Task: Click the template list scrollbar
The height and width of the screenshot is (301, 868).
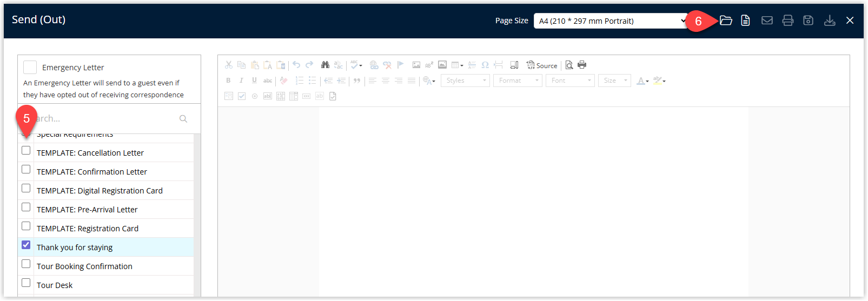Action: point(197,215)
